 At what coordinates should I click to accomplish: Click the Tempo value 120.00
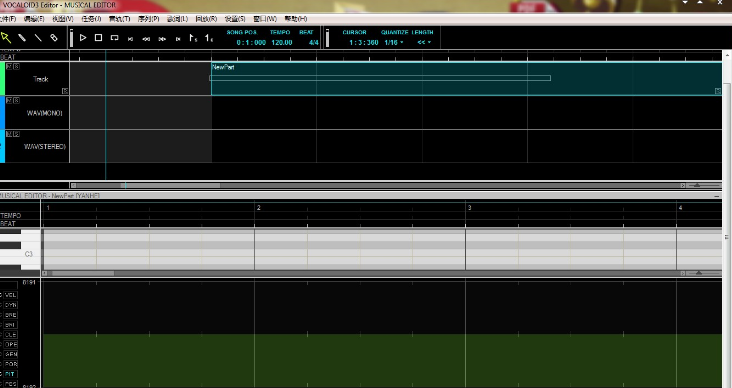(x=282, y=42)
